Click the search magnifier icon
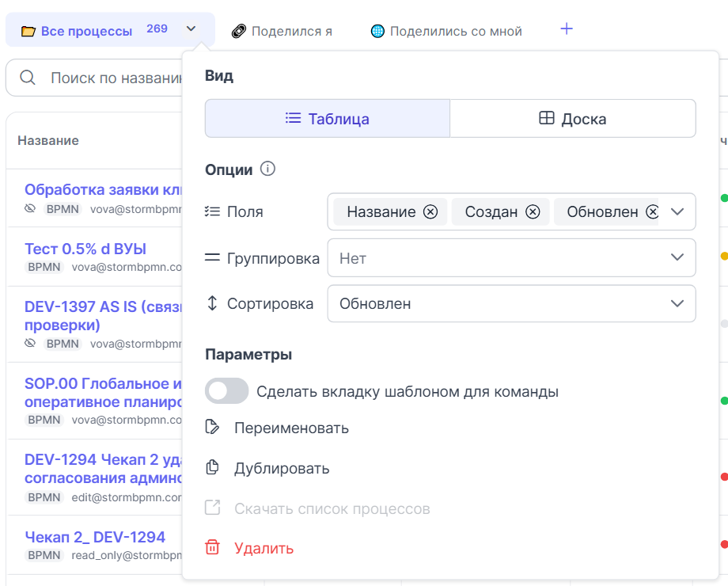 [28, 78]
